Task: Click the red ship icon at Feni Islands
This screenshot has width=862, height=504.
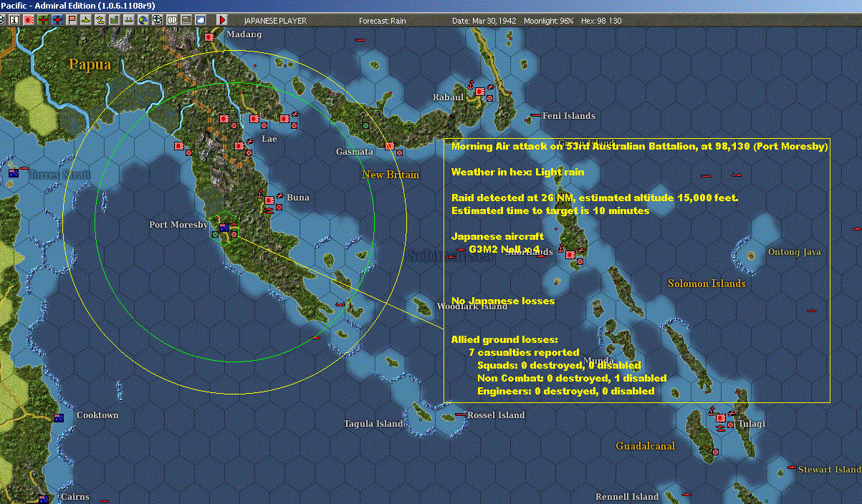Action: point(535,115)
